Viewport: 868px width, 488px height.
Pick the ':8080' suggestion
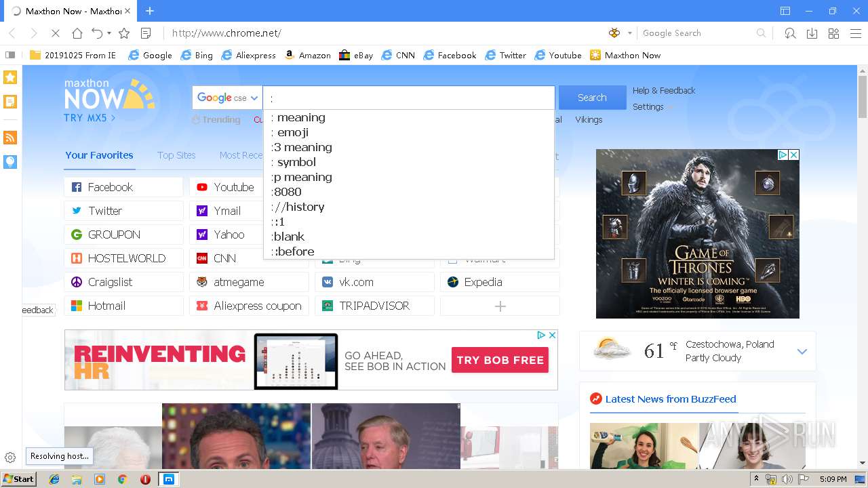pyautogui.click(x=409, y=192)
